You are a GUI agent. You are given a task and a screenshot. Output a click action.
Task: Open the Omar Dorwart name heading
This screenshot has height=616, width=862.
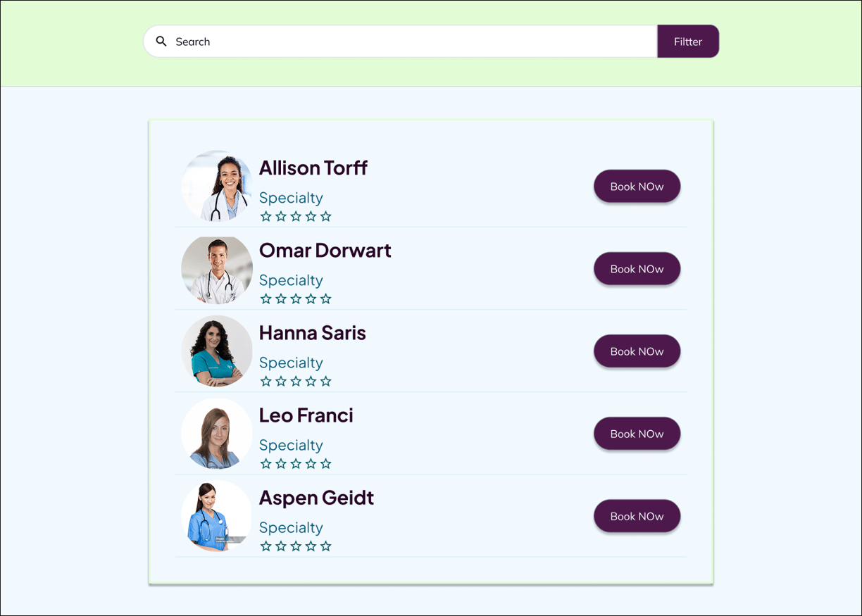point(325,250)
